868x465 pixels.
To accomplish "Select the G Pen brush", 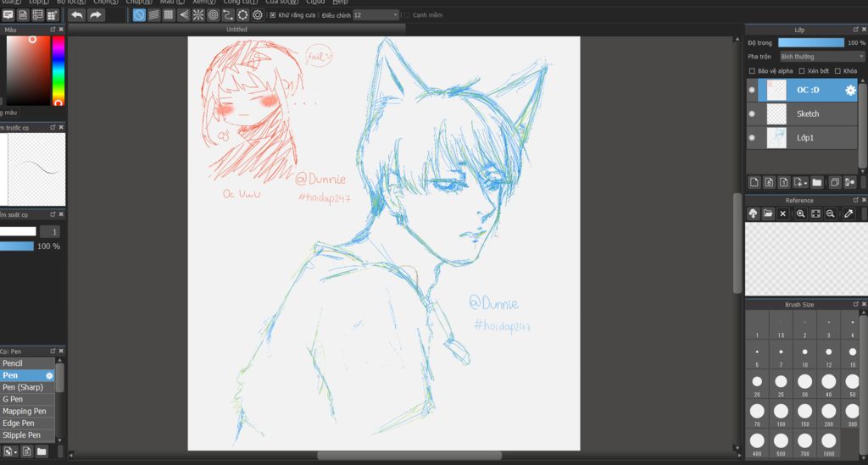I will pos(27,399).
